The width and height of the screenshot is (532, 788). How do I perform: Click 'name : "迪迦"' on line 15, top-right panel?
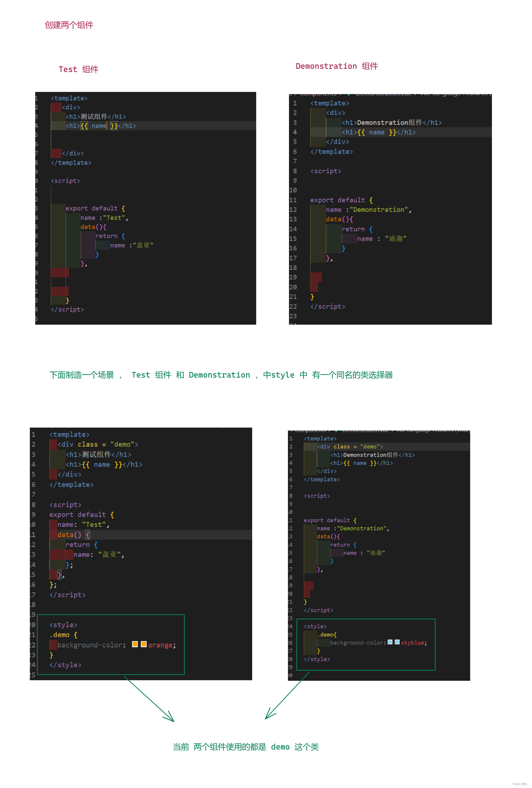[x=381, y=238]
